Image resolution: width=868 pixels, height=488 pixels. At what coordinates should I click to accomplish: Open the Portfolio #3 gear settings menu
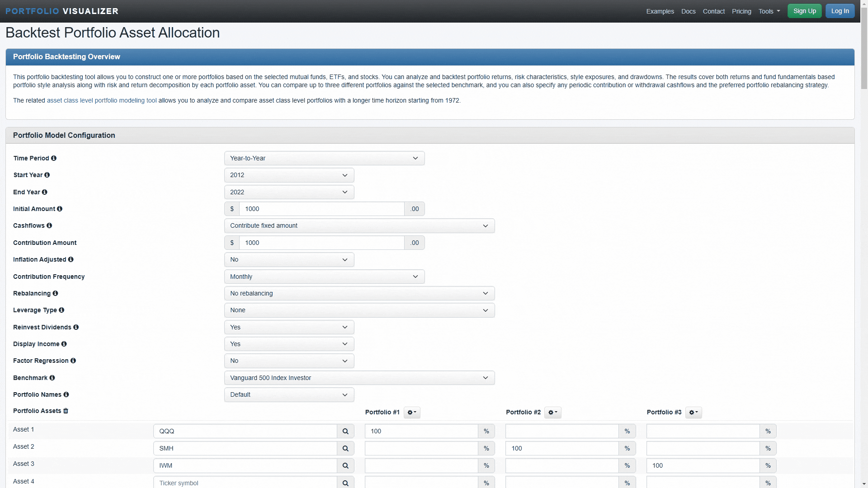tap(693, 413)
